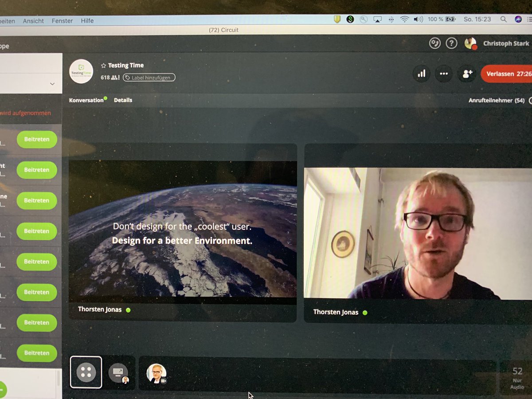This screenshot has height=399, width=532.
Task: Click battery 100 % indicator
Action: [442, 20]
